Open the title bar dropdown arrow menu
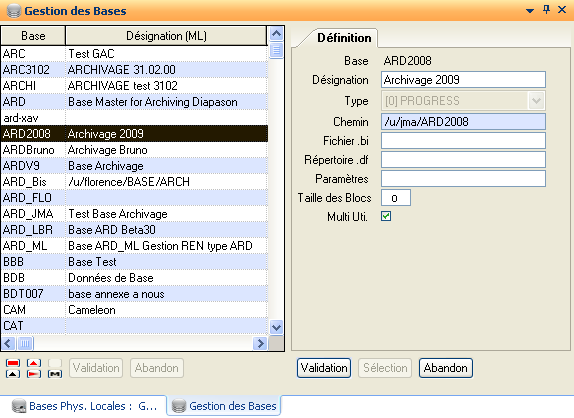 coord(530,11)
